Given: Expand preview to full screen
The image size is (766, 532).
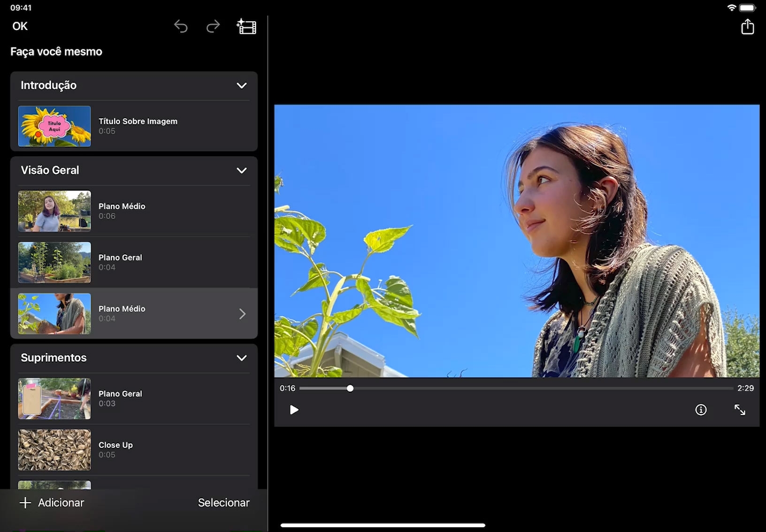Looking at the screenshot, I should [x=740, y=410].
